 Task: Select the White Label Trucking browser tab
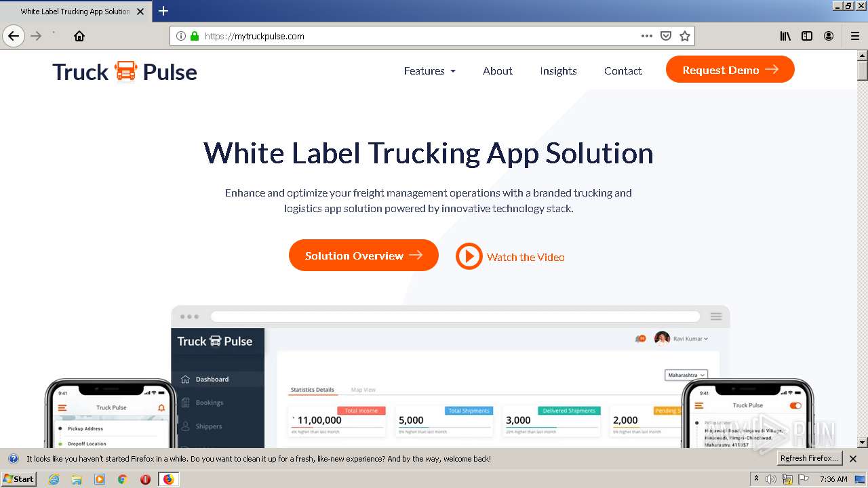pos(75,12)
